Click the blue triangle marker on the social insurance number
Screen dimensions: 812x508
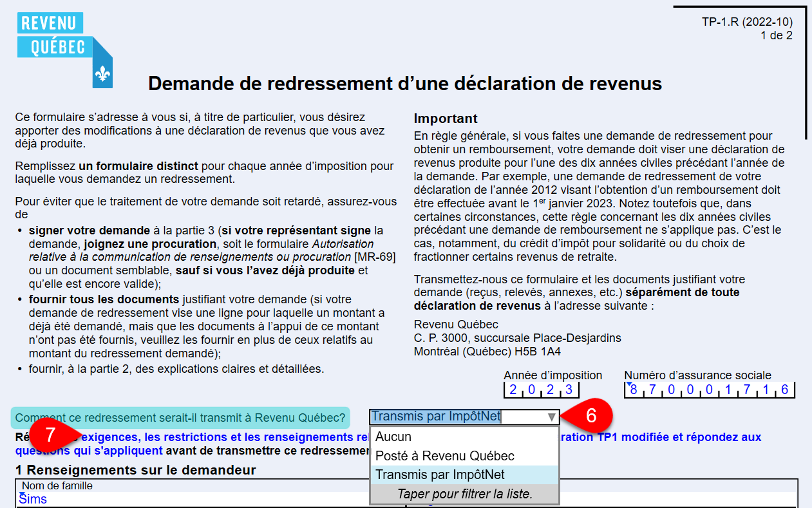tap(628, 384)
